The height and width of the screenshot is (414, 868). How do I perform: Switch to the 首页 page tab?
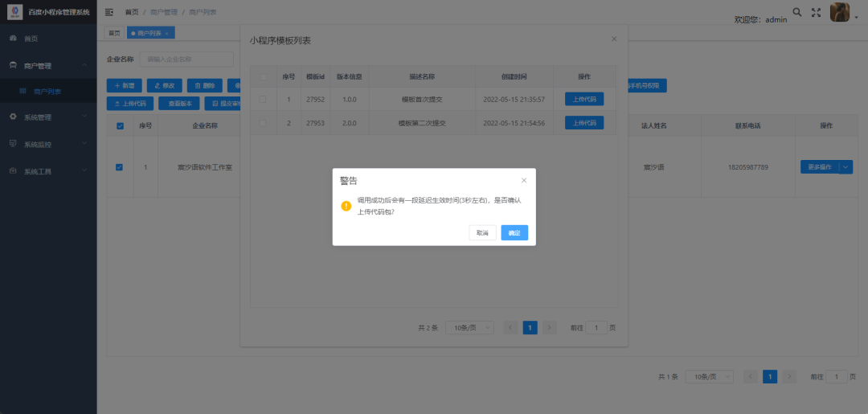[114, 33]
